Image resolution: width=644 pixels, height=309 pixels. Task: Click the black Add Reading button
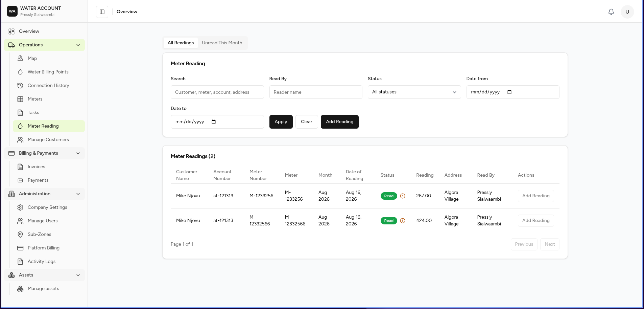tap(340, 122)
